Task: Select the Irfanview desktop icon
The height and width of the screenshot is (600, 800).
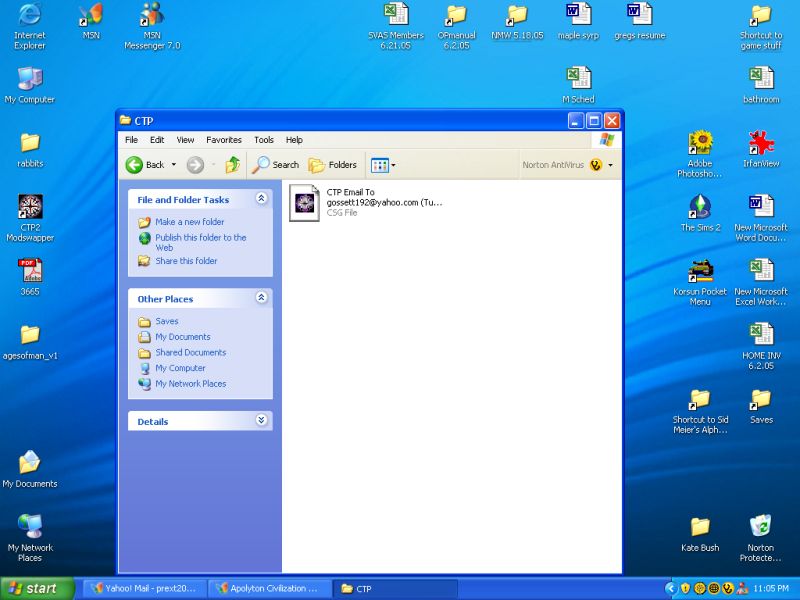Action: (x=761, y=143)
